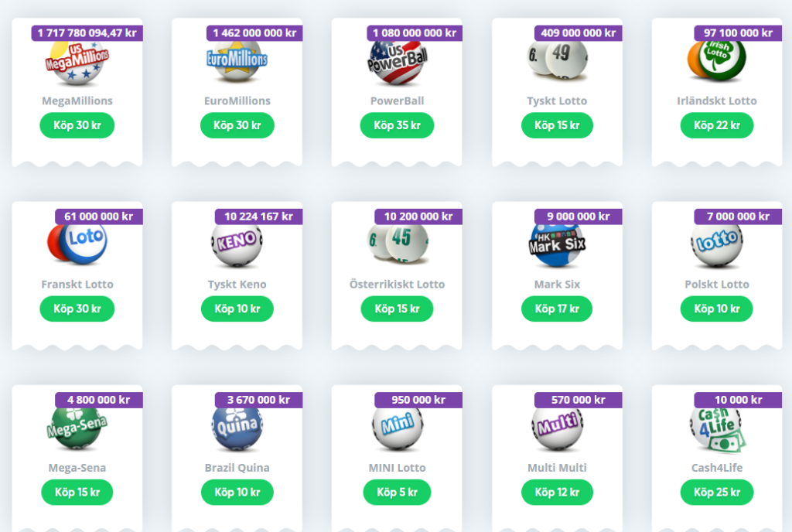Click the Quina blue ball icon

click(237, 428)
